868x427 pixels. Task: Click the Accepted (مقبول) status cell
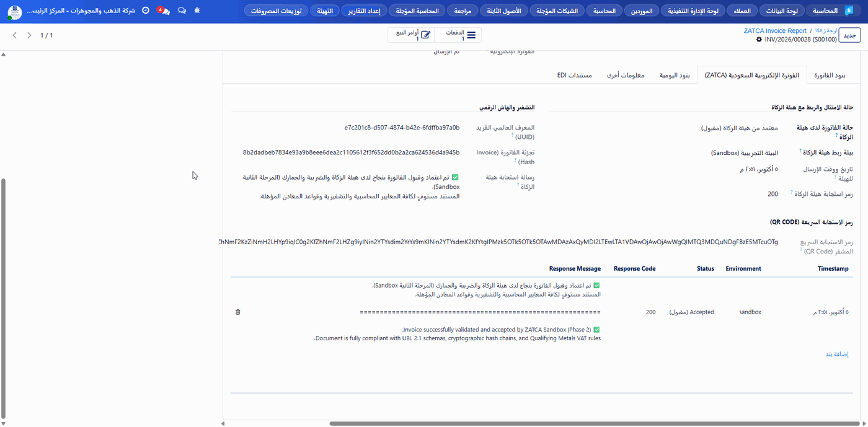point(691,312)
